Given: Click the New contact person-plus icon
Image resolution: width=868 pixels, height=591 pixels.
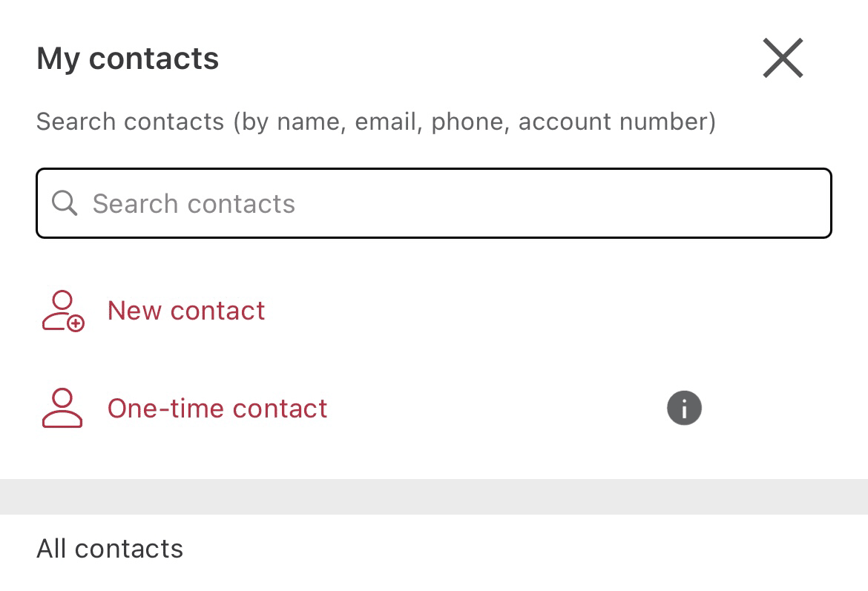Looking at the screenshot, I should (63, 311).
